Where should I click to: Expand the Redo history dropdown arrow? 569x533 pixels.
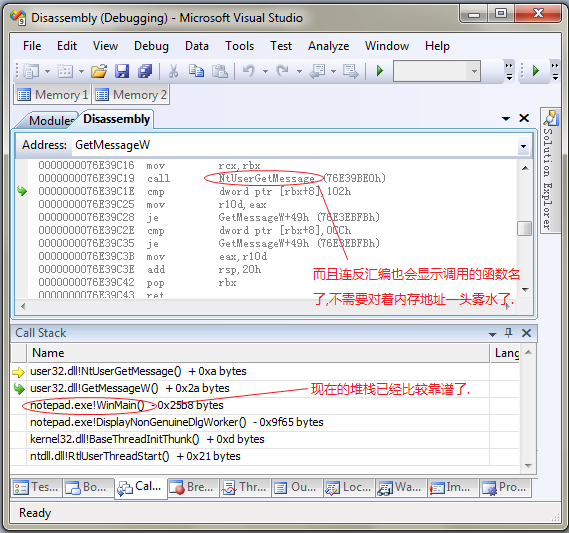[299, 71]
